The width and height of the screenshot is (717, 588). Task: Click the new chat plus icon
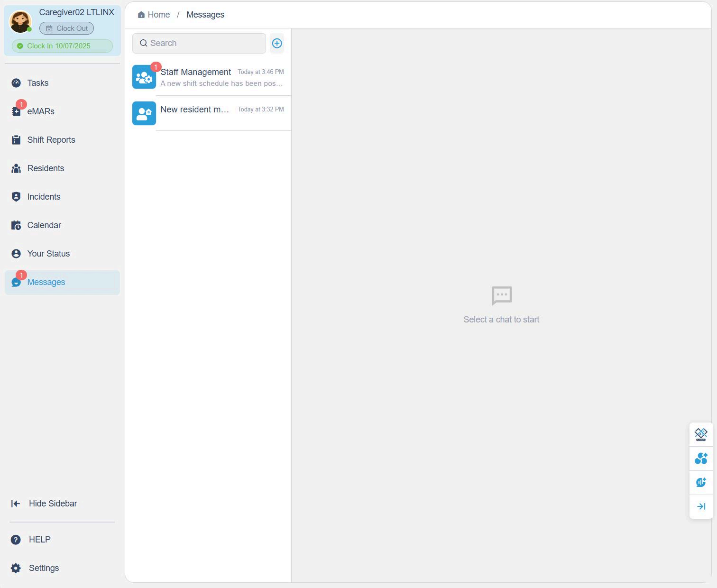[x=277, y=44]
